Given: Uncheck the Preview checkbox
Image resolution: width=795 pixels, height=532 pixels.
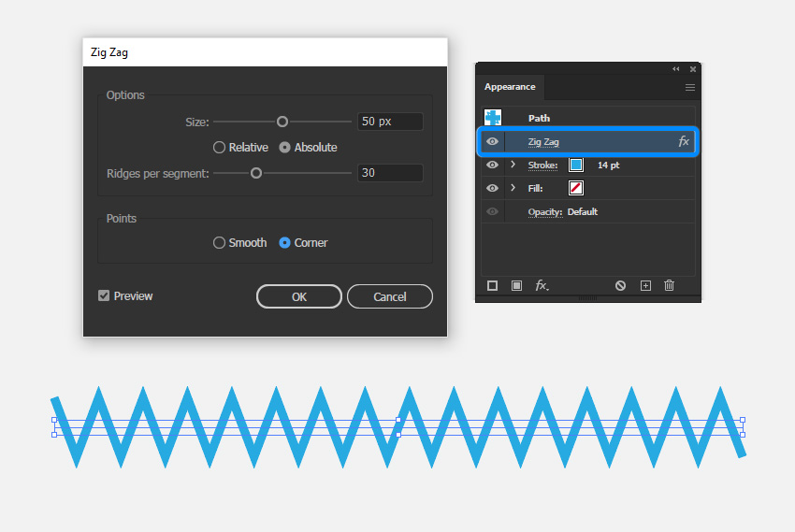Looking at the screenshot, I should [104, 295].
